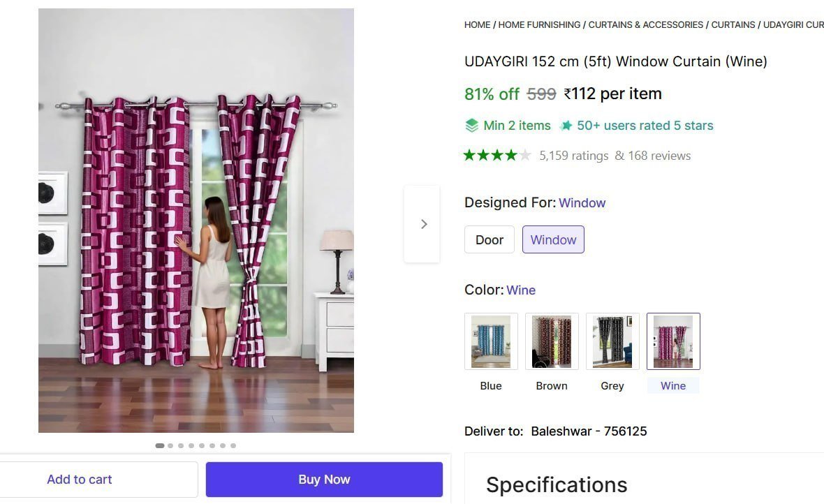Open the HOME breadcrumb link

(477, 24)
